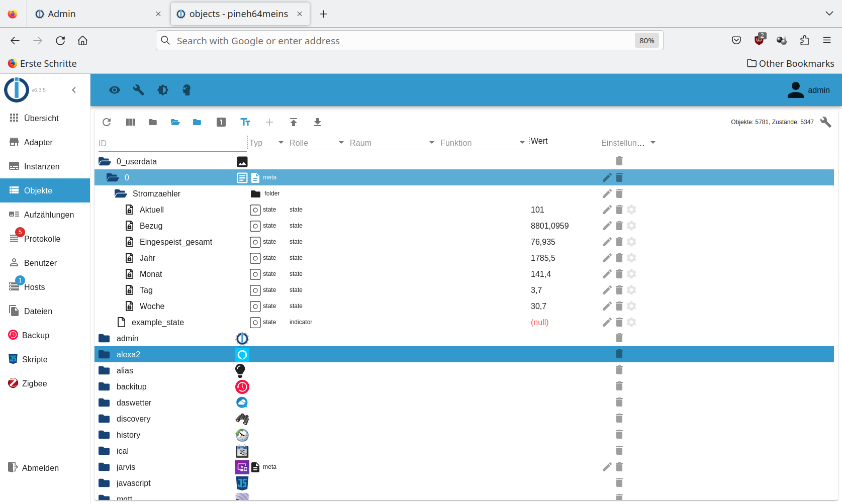
Task: Open the Firefox hamburger menu
Action: (827, 40)
